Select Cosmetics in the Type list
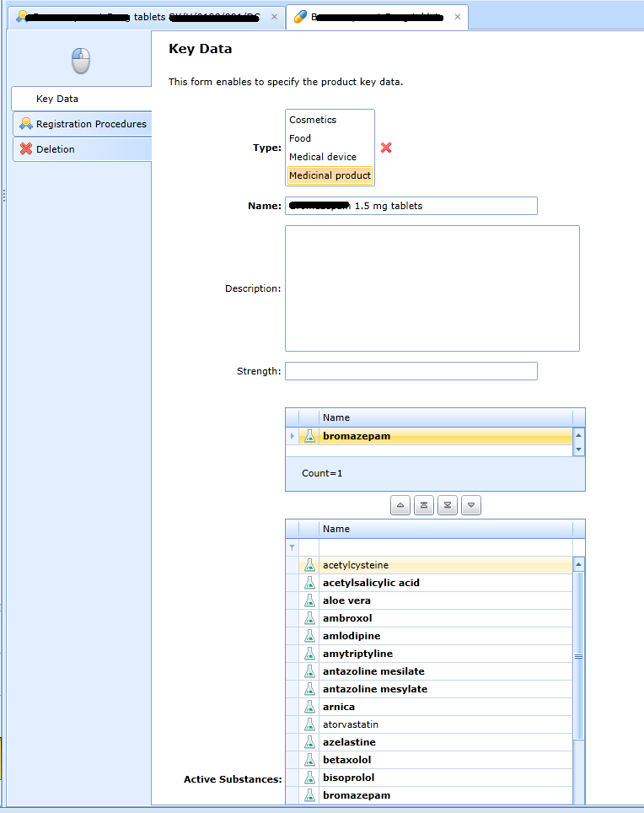 (313, 120)
